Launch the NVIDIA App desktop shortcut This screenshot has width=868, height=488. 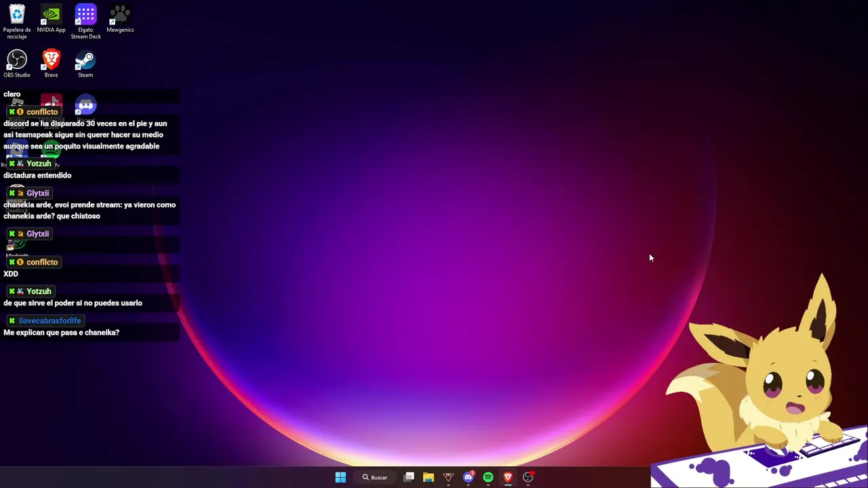pos(52,18)
